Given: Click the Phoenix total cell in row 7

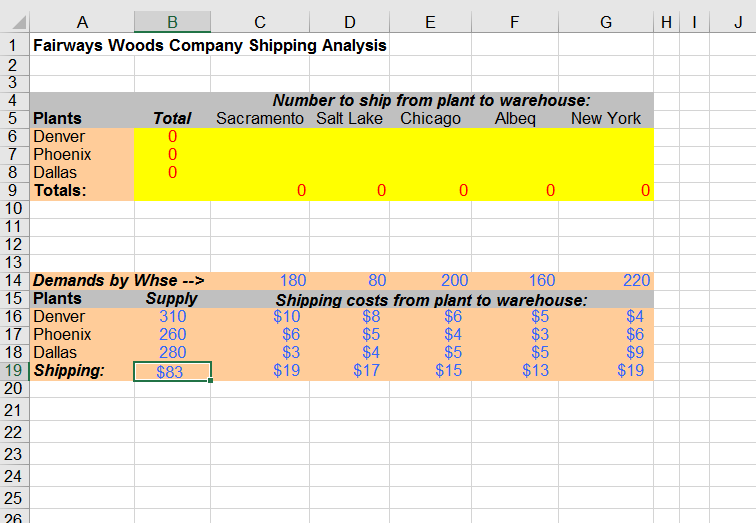Looking at the screenshot, I should click(x=172, y=155).
